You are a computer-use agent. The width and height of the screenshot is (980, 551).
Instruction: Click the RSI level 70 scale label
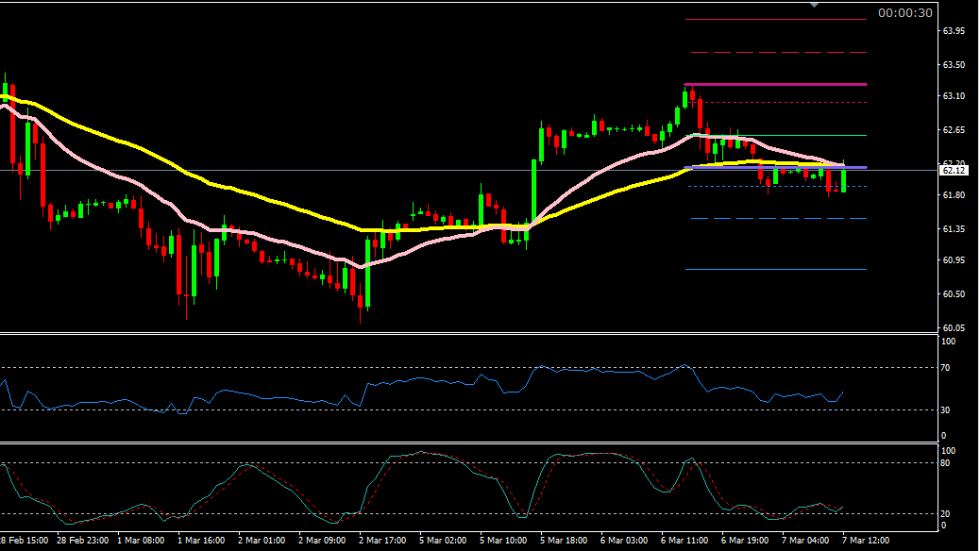[x=946, y=368]
